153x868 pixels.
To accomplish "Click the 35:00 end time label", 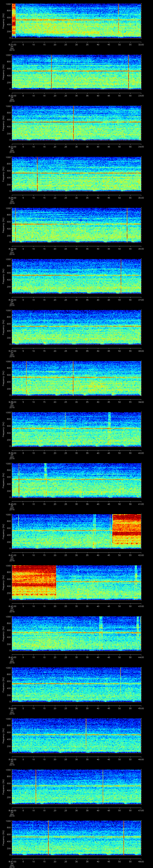I will [x=141, y=198].
